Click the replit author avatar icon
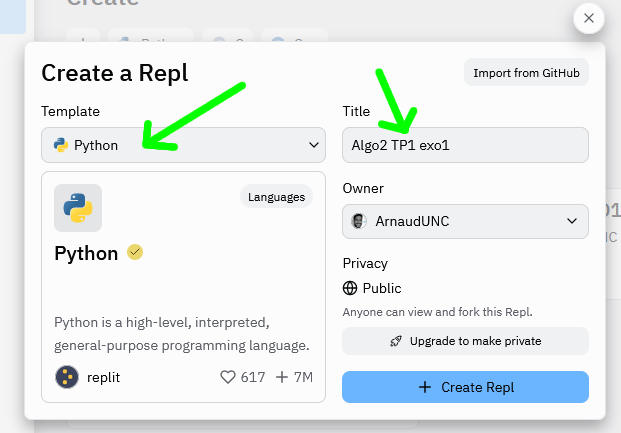 point(66,377)
